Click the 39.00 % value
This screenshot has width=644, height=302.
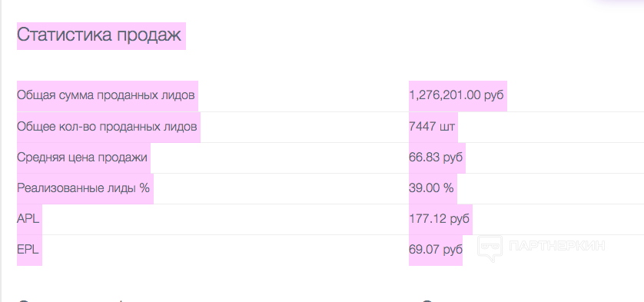[x=431, y=188]
